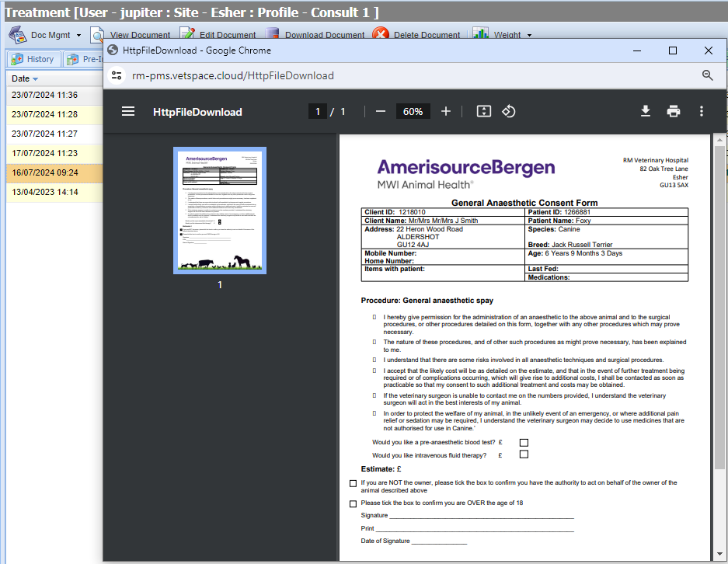This screenshot has height=564, width=728.
Task: Click the Estimate £ label
Action: coord(381,469)
